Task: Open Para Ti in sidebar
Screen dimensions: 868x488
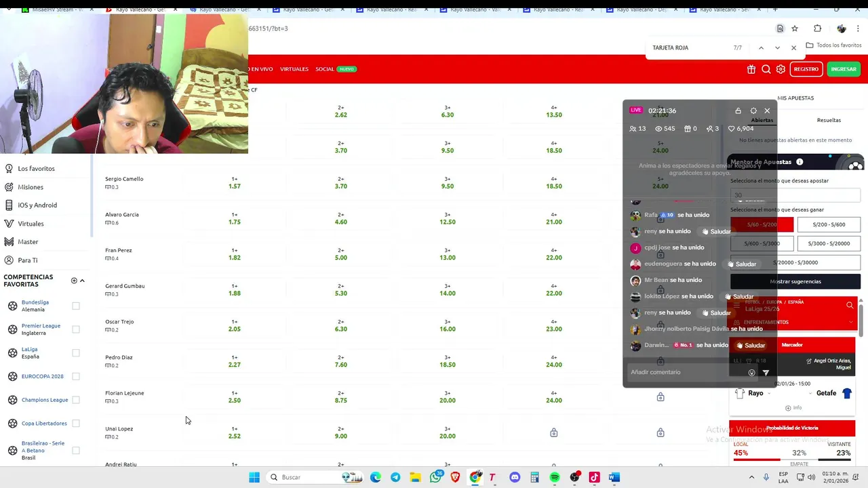Action: 28,260
